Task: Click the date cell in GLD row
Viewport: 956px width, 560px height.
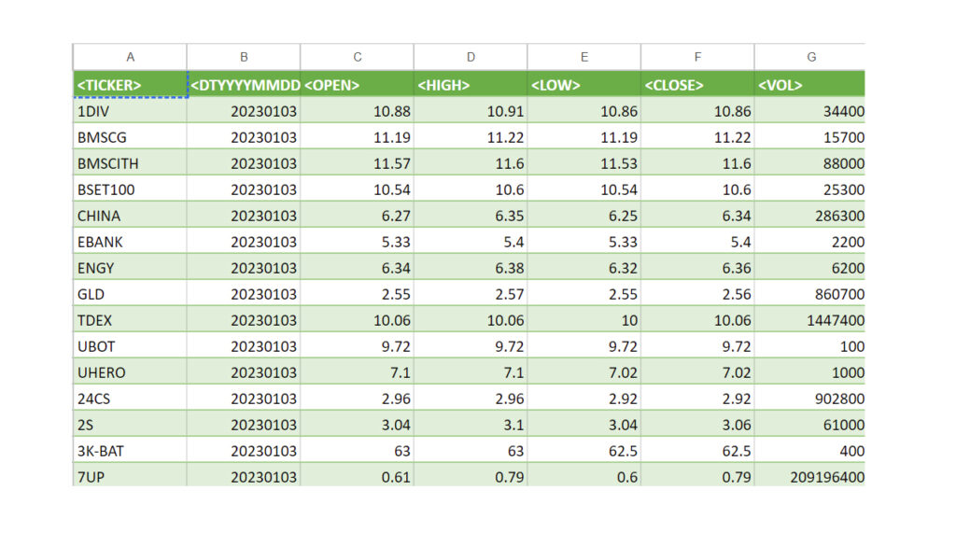Action: [x=244, y=294]
